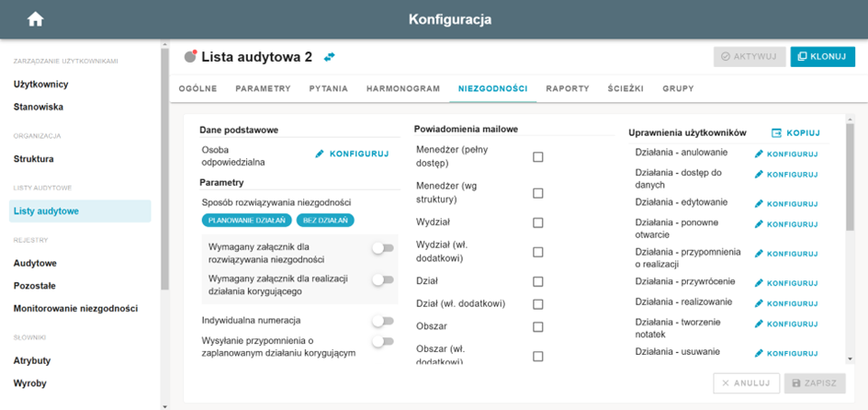Check the Menedżer (pełny dostęp) checkbox
This screenshot has height=410, width=868.
[x=537, y=157]
